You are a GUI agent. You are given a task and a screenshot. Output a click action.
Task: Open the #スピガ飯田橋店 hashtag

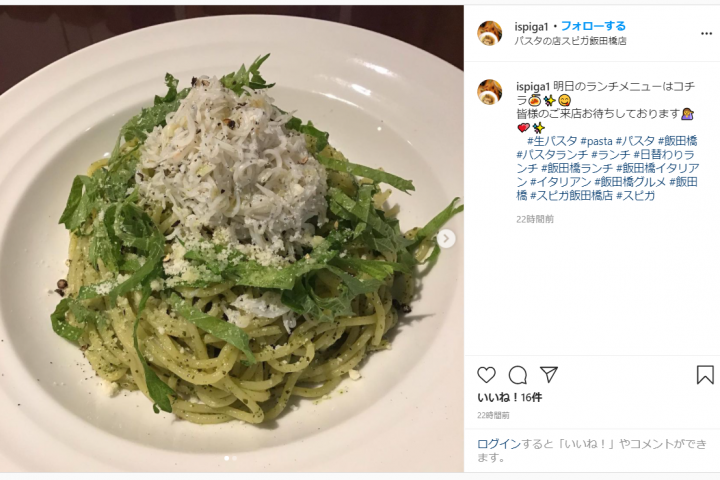572,196
